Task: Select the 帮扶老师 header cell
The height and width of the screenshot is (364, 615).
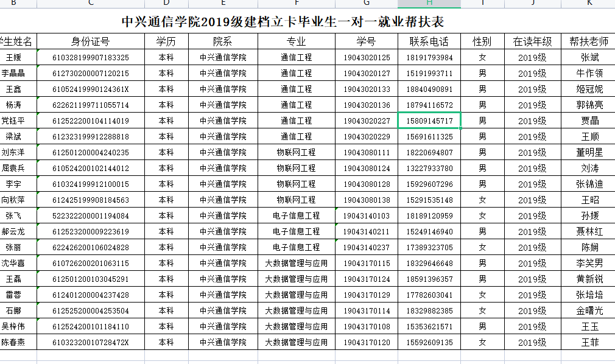Action: [589, 41]
